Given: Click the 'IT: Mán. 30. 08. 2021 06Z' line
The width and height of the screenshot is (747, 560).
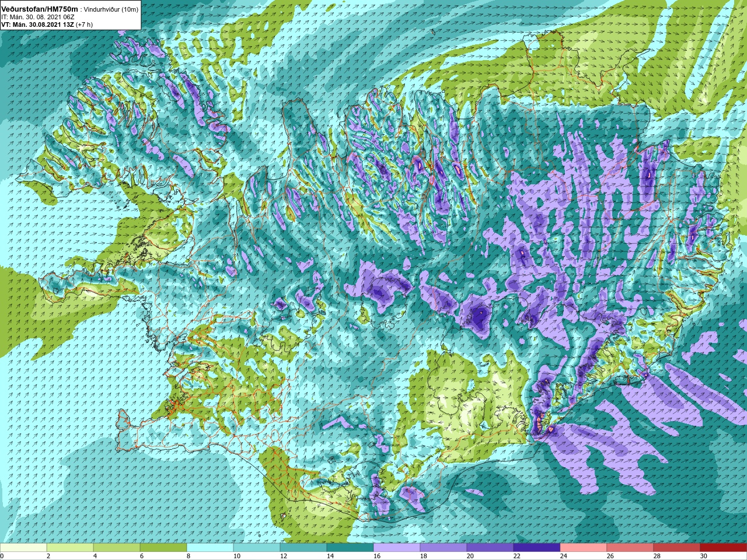Looking at the screenshot, I should 37,17.
